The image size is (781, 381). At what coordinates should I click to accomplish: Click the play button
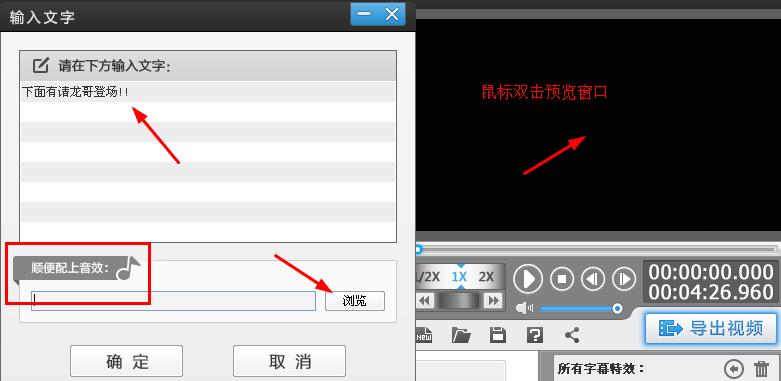point(528,279)
